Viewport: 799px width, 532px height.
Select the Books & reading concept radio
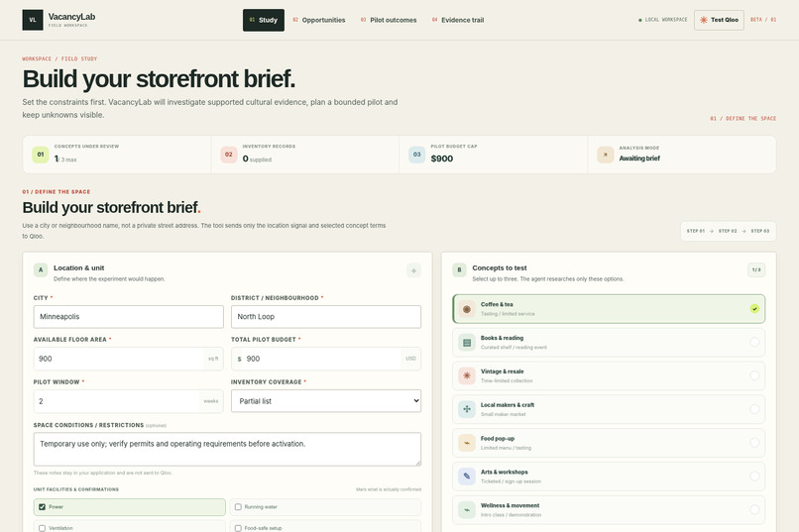coord(754,342)
